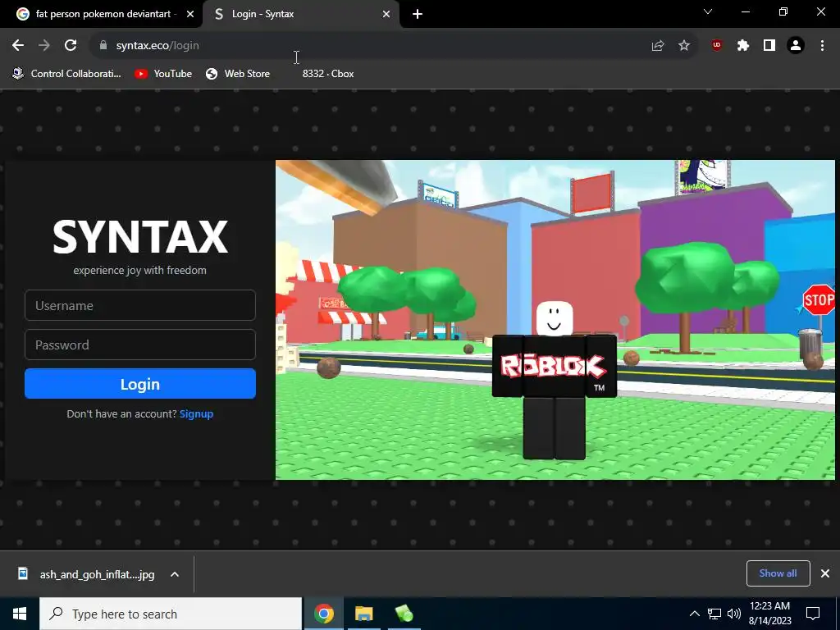
Task: Click the browser forward arrow
Action: pyautogui.click(x=44, y=46)
